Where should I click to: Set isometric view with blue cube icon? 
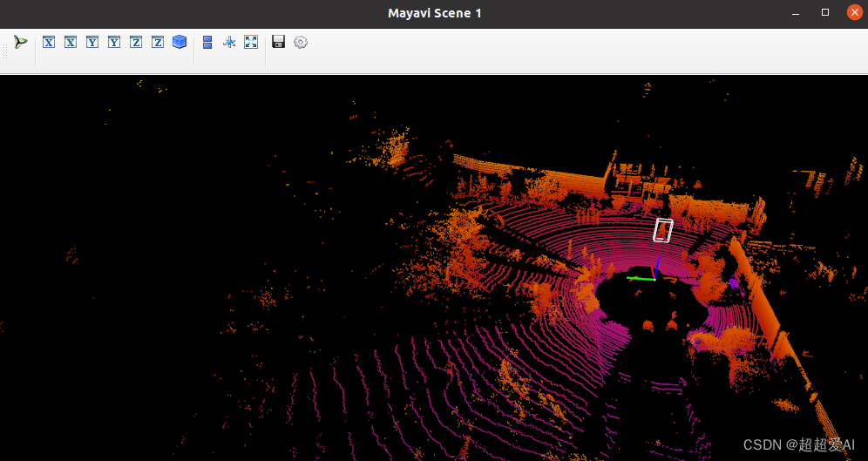(x=180, y=42)
